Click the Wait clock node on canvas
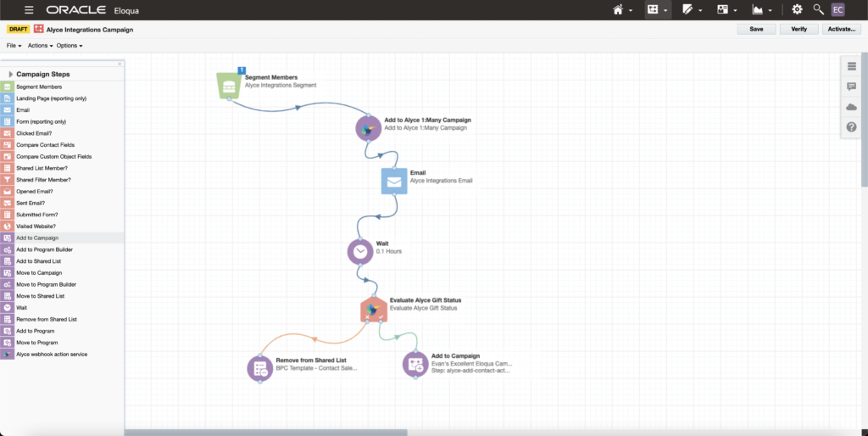 click(x=360, y=252)
